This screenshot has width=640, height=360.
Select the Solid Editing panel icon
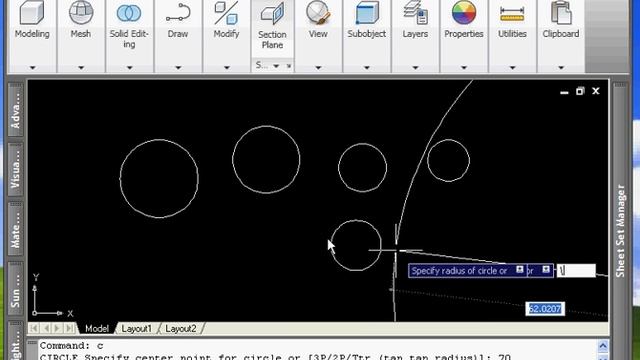[129, 13]
